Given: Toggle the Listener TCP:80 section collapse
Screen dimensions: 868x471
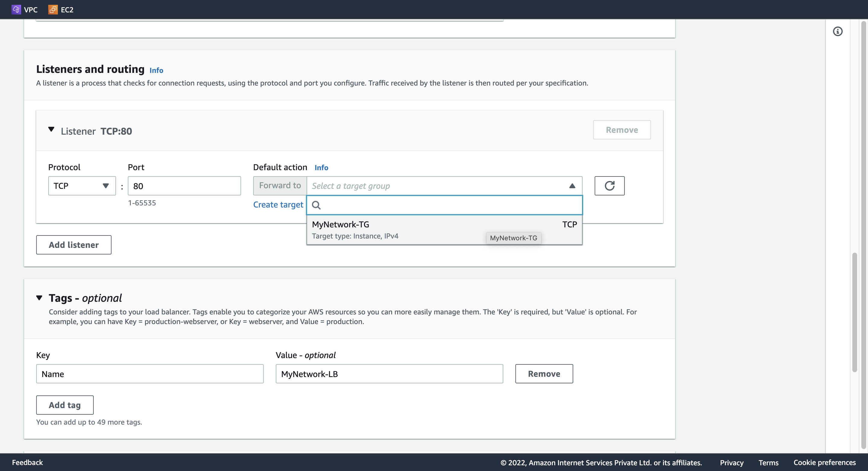Looking at the screenshot, I should [x=52, y=130].
